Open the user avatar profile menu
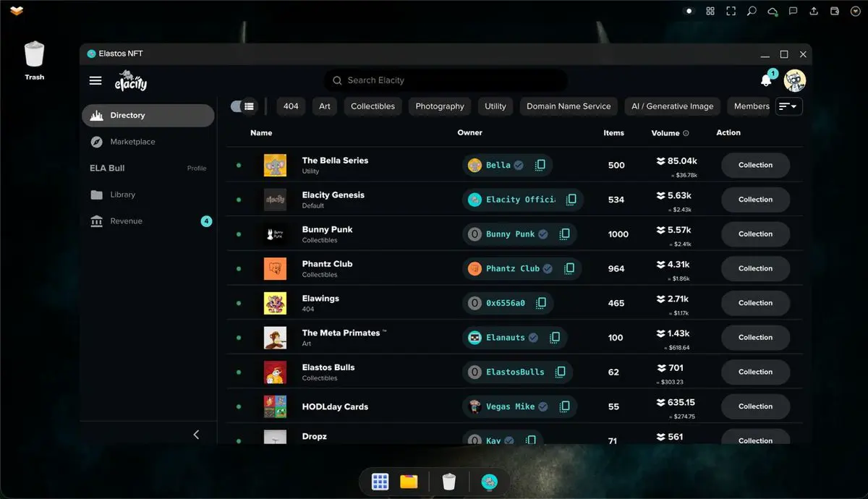The image size is (868, 499). tap(795, 80)
